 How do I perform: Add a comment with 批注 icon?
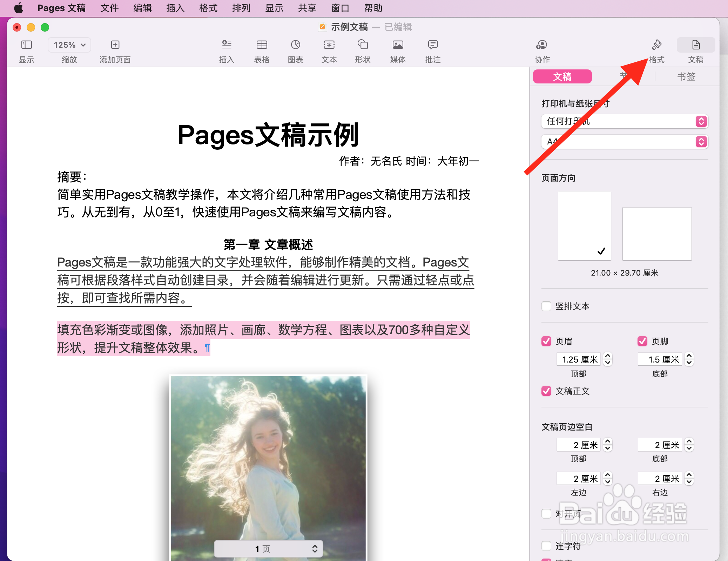[x=433, y=45]
